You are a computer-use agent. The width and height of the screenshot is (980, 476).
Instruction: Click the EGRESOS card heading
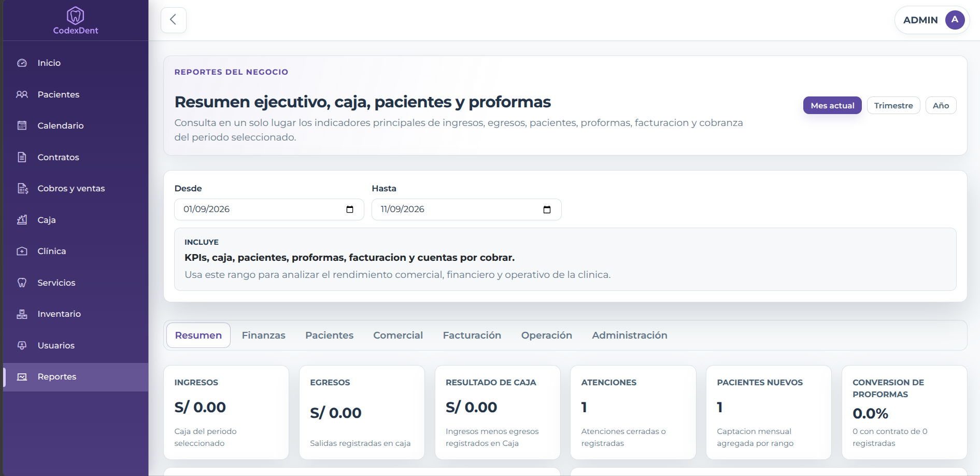(x=330, y=382)
